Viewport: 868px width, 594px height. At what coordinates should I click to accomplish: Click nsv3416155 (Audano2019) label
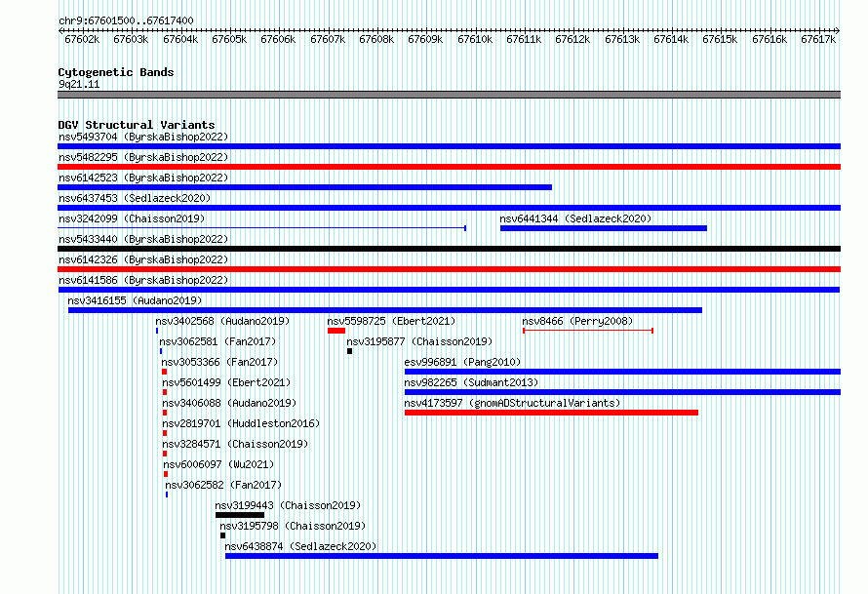[135, 300]
